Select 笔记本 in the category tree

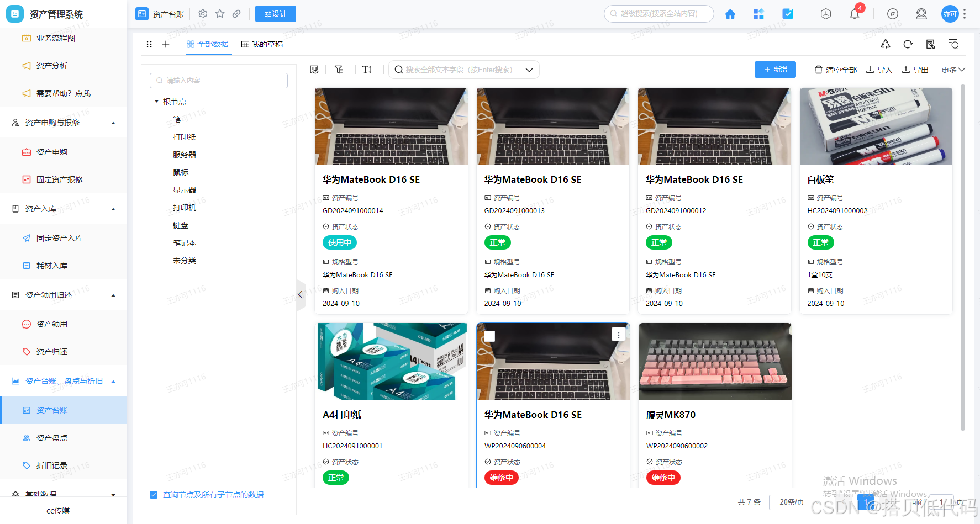pos(185,243)
